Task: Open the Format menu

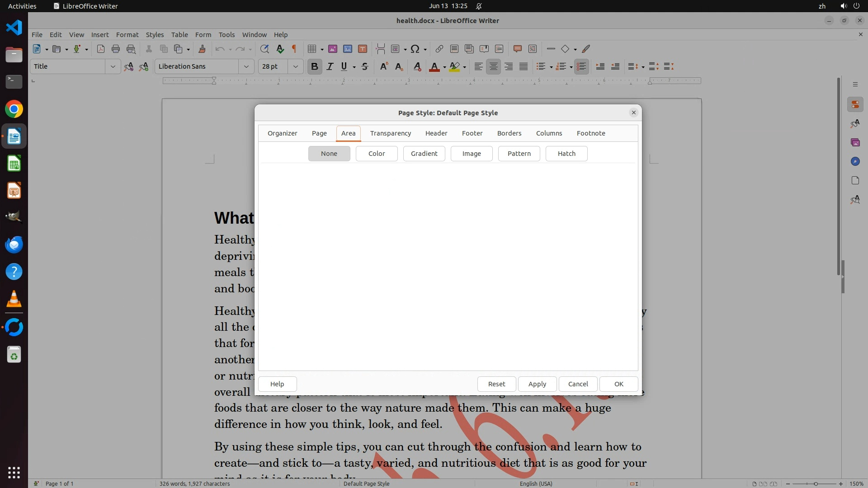Action: tap(127, 35)
